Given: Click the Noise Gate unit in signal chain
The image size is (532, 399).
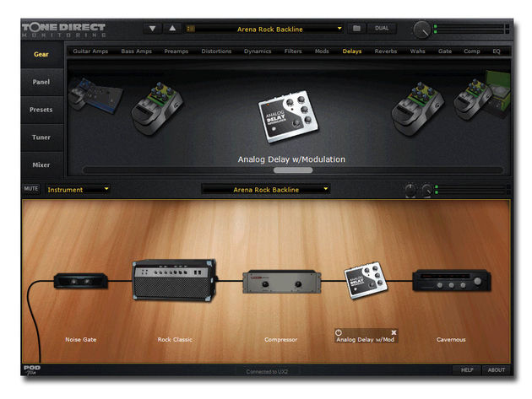Looking at the screenshot, I should 81,281.
